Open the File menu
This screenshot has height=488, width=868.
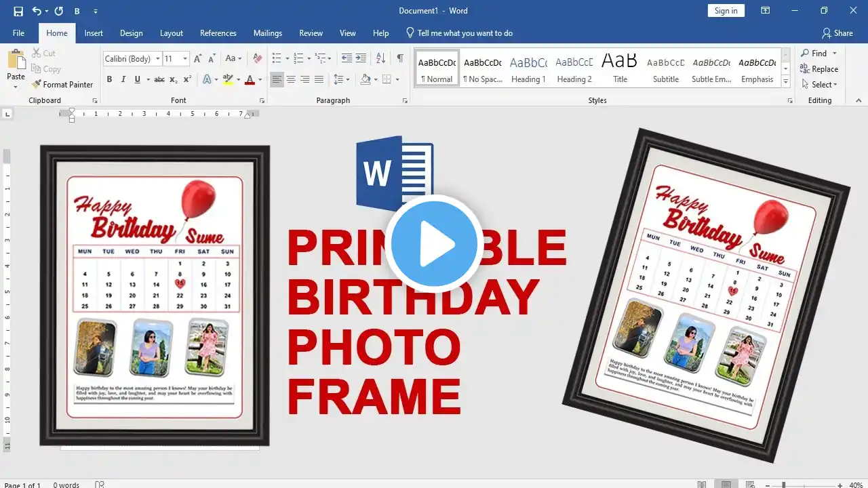18,33
